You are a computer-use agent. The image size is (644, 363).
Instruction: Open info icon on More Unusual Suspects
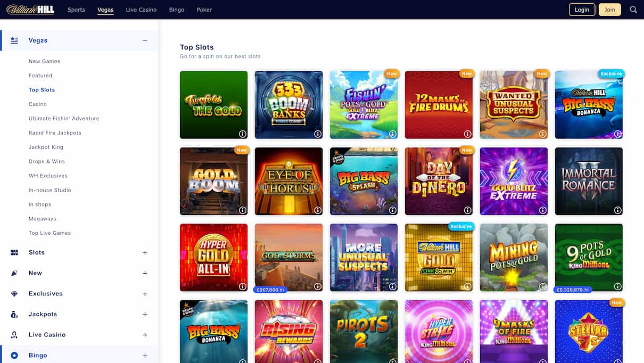click(393, 286)
